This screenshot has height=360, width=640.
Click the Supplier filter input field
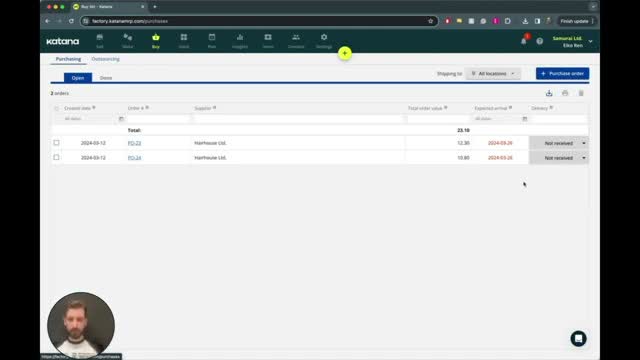click(x=299, y=119)
